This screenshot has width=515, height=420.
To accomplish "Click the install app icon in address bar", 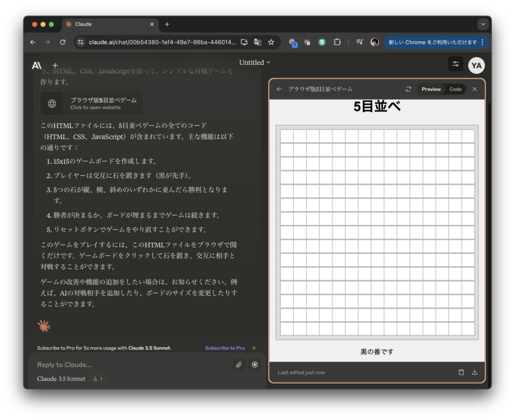I will tap(244, 42).
